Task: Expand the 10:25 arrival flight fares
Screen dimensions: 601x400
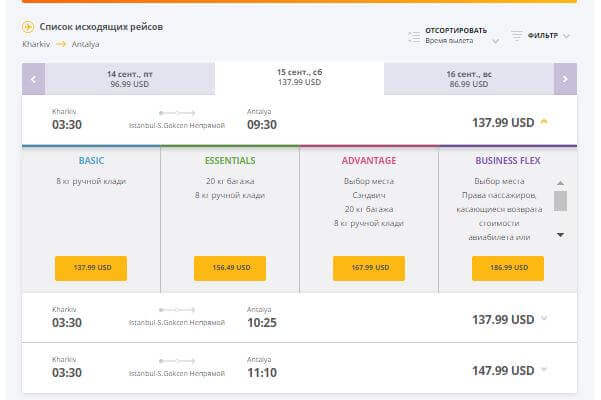Action: 544,318
